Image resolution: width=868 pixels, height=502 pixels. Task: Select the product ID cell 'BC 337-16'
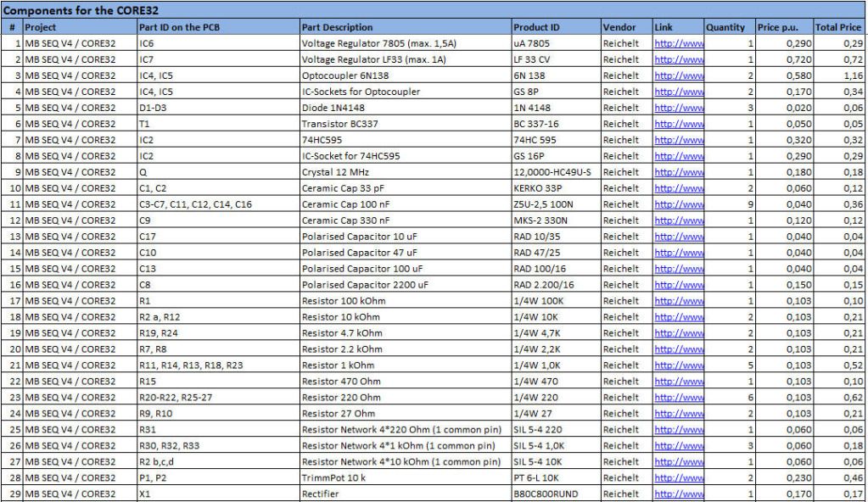(557, 124)
